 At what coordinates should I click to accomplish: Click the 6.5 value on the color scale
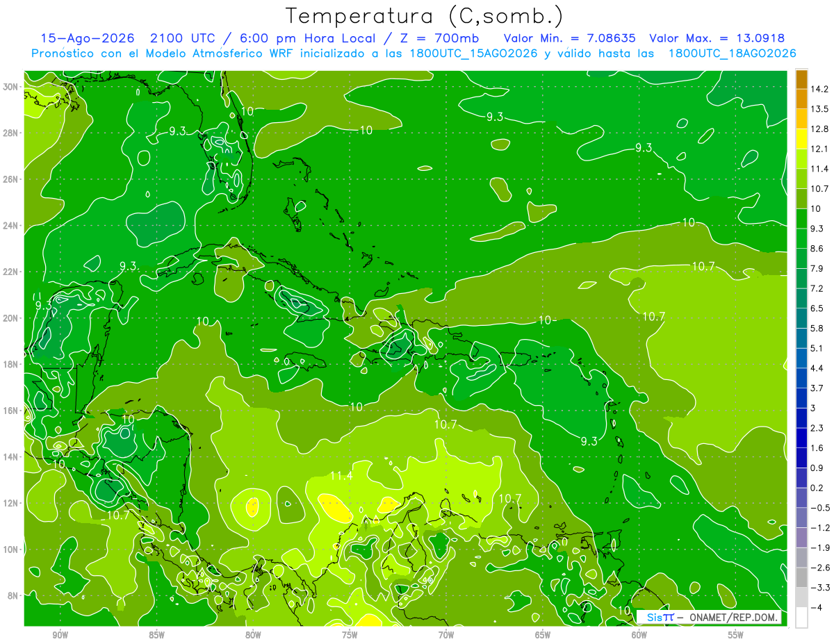coord(817,308)
